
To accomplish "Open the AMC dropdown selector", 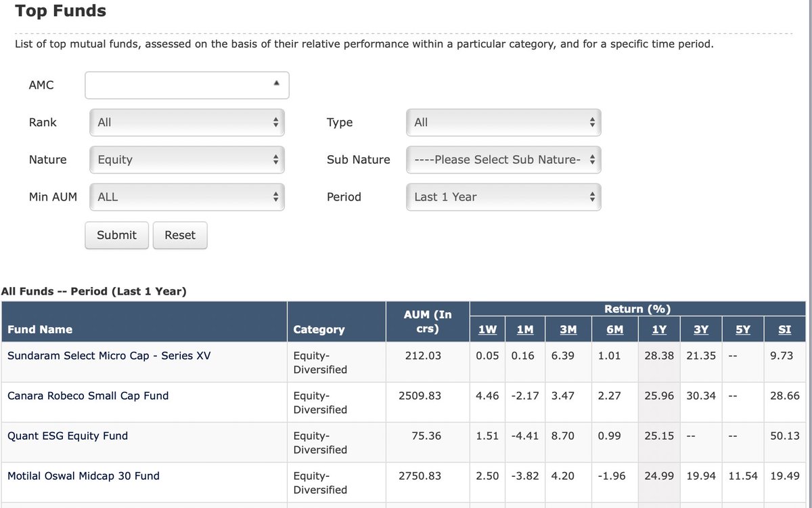I will pos(187,85).
